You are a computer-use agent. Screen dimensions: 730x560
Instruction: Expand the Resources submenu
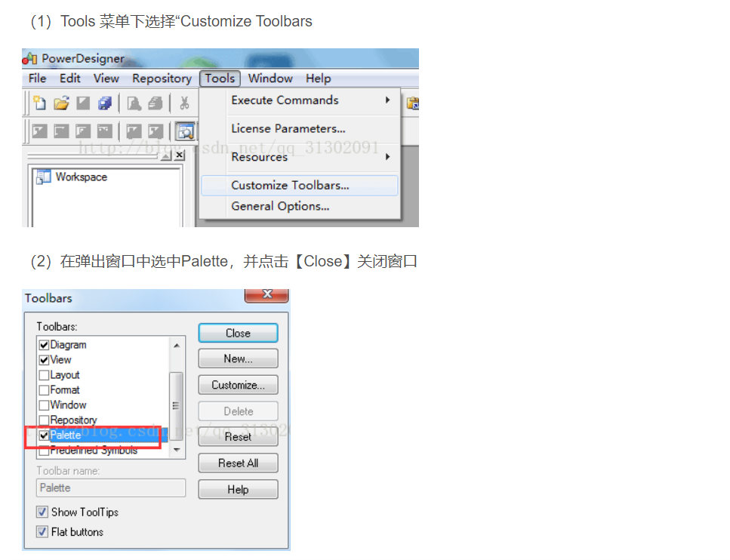point(300,157)
